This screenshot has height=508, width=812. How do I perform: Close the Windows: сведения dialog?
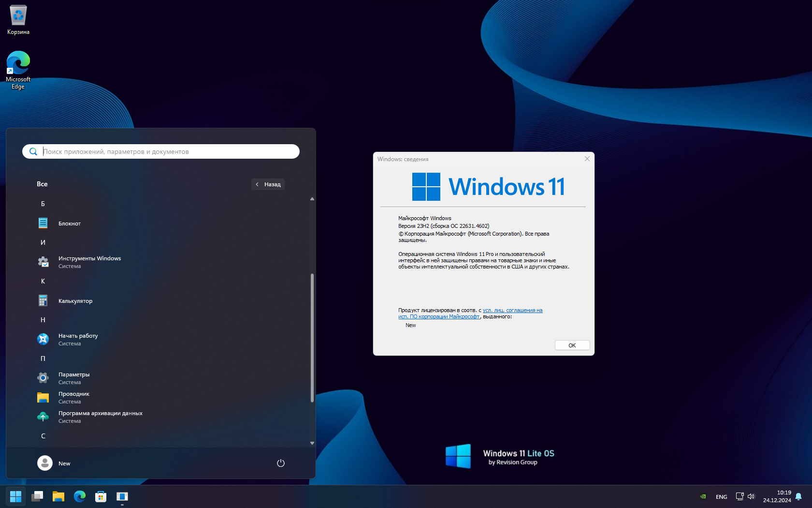click(587, 159)
